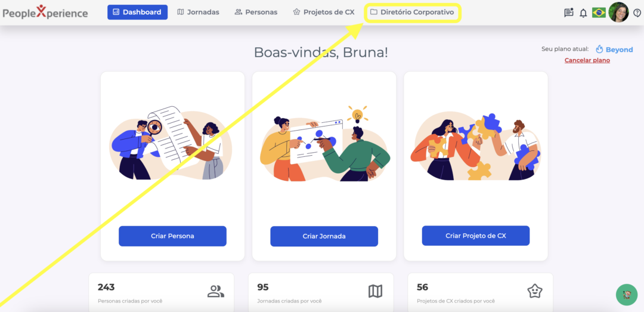
Task: Click the PeopleXperience logo
Action: [45, 13]
